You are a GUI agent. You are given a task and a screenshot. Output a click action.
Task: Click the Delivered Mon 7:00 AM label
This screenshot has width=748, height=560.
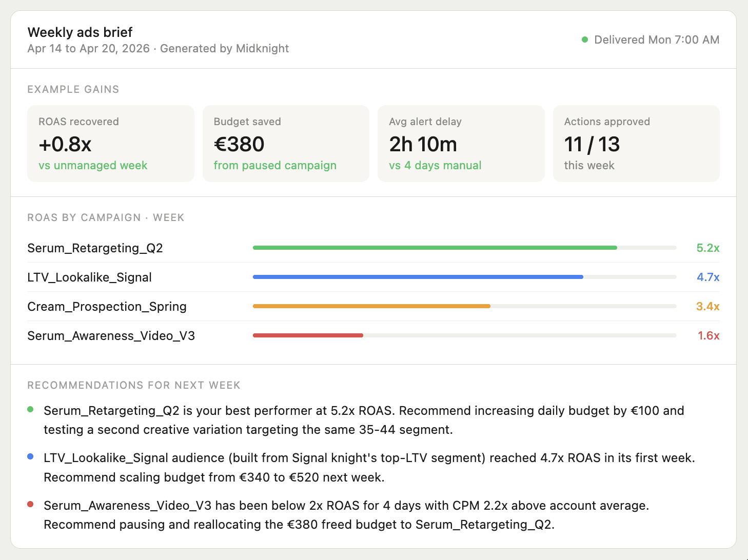[x=657, y=39]
